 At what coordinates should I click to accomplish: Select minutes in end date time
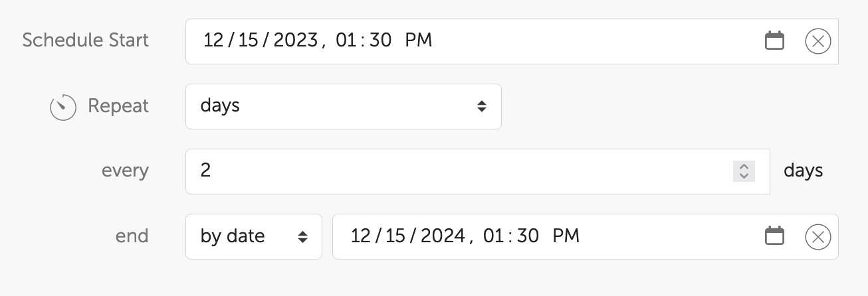[x=527, y=236]
